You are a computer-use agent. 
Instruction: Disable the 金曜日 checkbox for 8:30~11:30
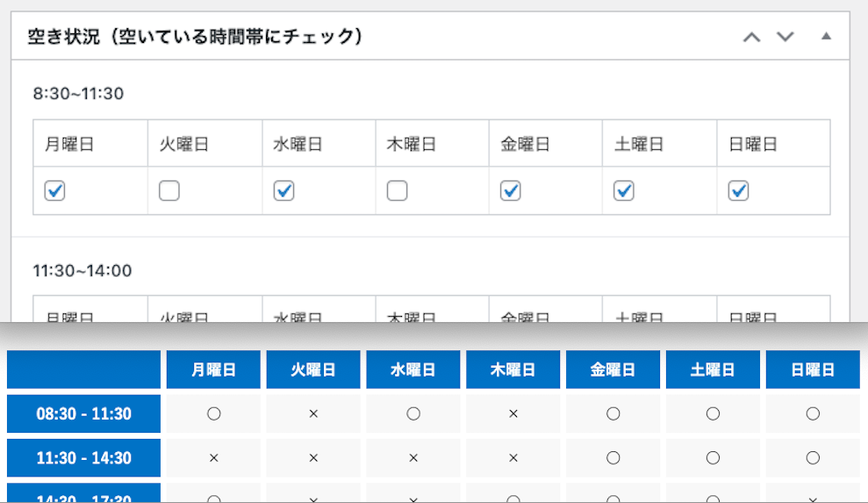pos(511,190)
